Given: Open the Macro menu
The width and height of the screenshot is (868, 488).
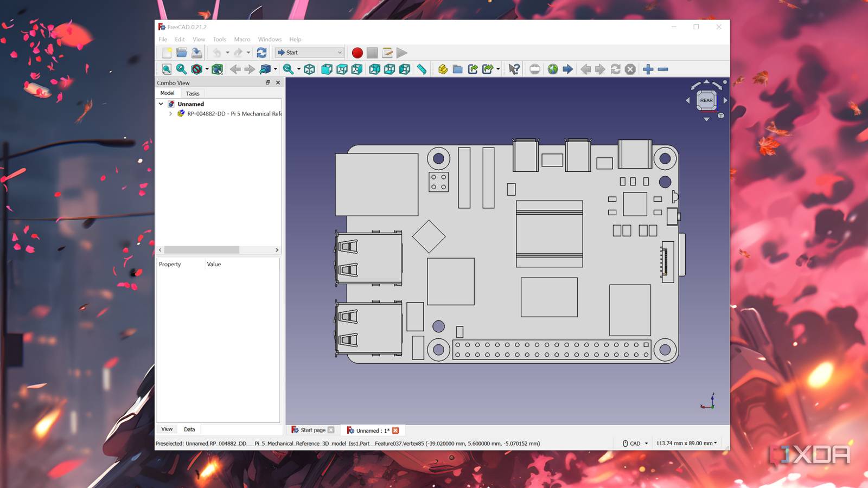Looking at the screenshot, I should [x=242, y=40].
